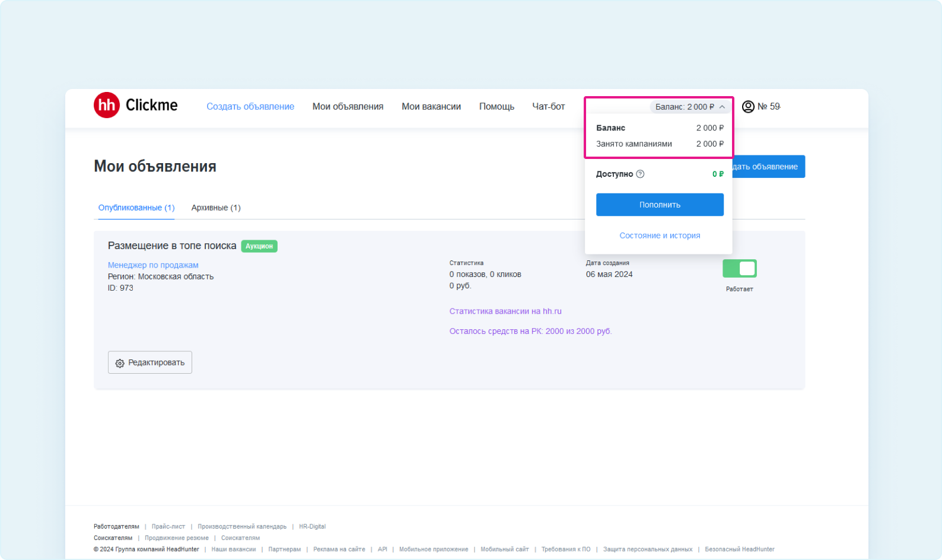Screen dimensions: 942x560
Task: Select the Опубликованные (1) tab
Action: pyautogui.click(x=136, y=208)
